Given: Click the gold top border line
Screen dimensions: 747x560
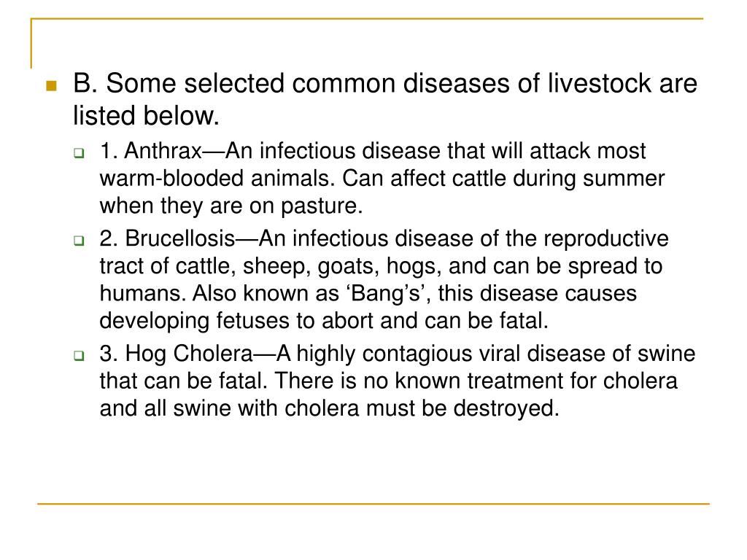Looking at the screenshot, I should (367, 18).
